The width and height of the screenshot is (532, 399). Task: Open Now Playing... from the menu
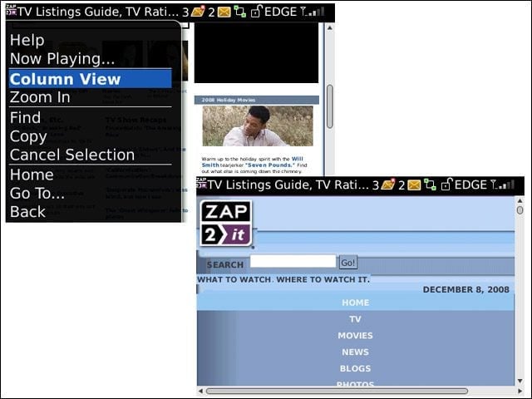pyautogui.click(x=62, y=58)
